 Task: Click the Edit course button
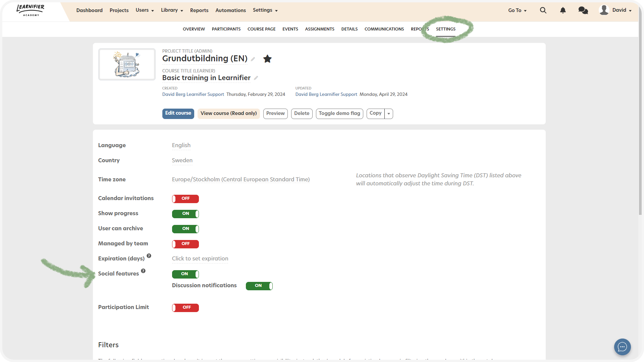(x=178, y=114)
